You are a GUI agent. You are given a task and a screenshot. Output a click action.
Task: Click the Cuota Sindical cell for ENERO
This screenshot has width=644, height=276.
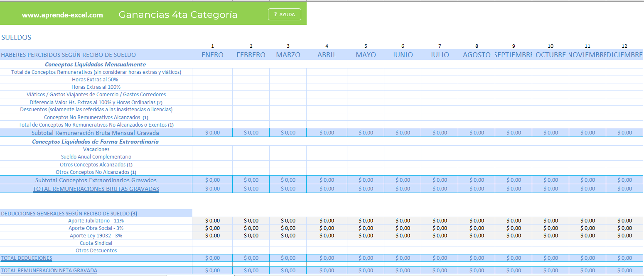click(x=212, y=243)
